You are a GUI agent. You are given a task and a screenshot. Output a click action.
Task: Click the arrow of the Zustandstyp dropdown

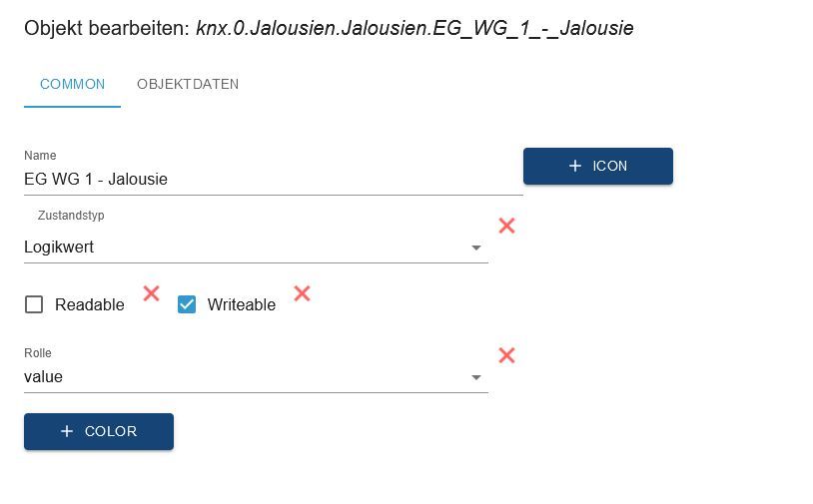476,248
